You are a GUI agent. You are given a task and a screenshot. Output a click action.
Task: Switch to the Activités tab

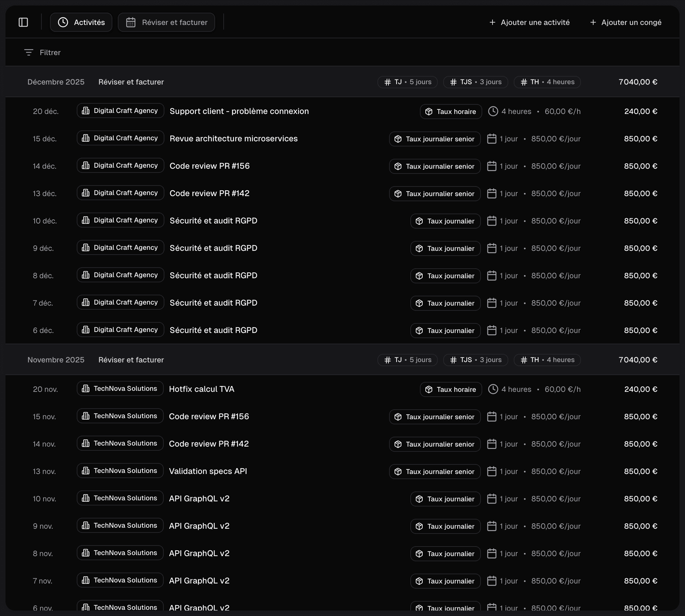pos(81,22)
